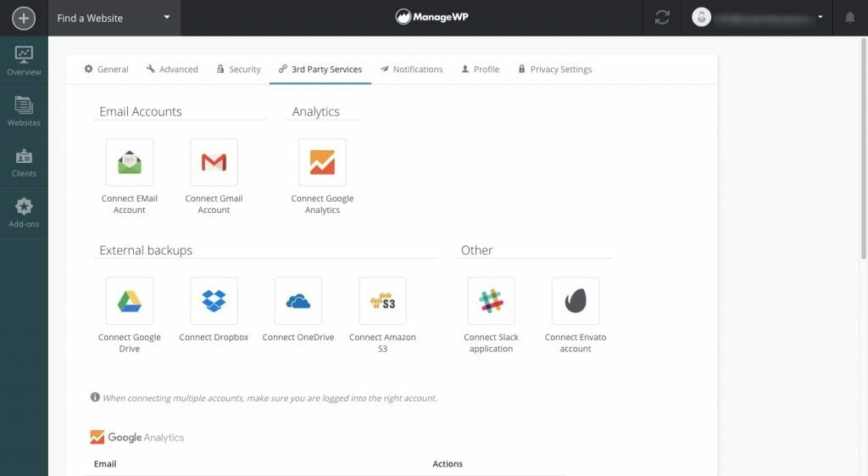Switch to the General tab
The width and height of the screenshot is (868, 476).
pos(106,70)
